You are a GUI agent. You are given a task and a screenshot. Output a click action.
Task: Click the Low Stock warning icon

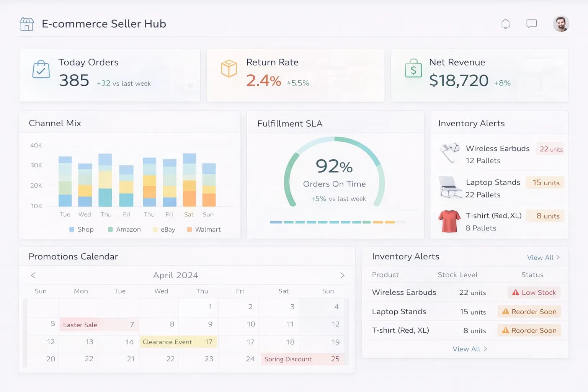click(516, 292)
